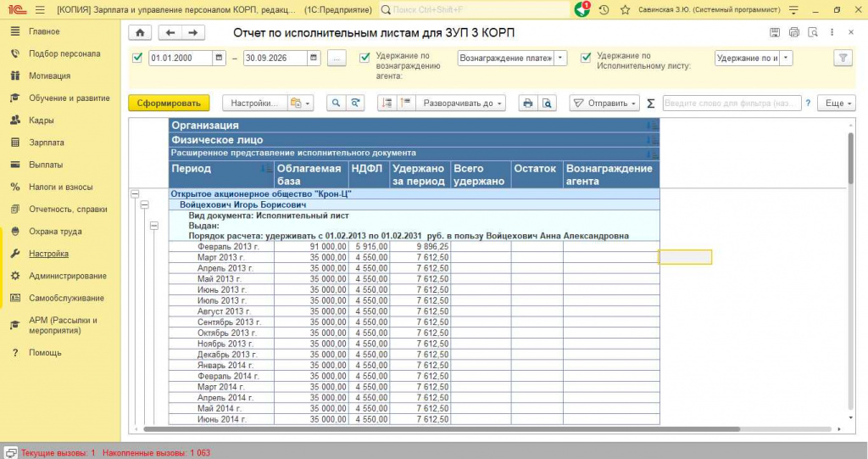The width and height of the screenshot is (868, 459).
Task: Click the magnifier find icon in toolbar
Action: point(336,104)
